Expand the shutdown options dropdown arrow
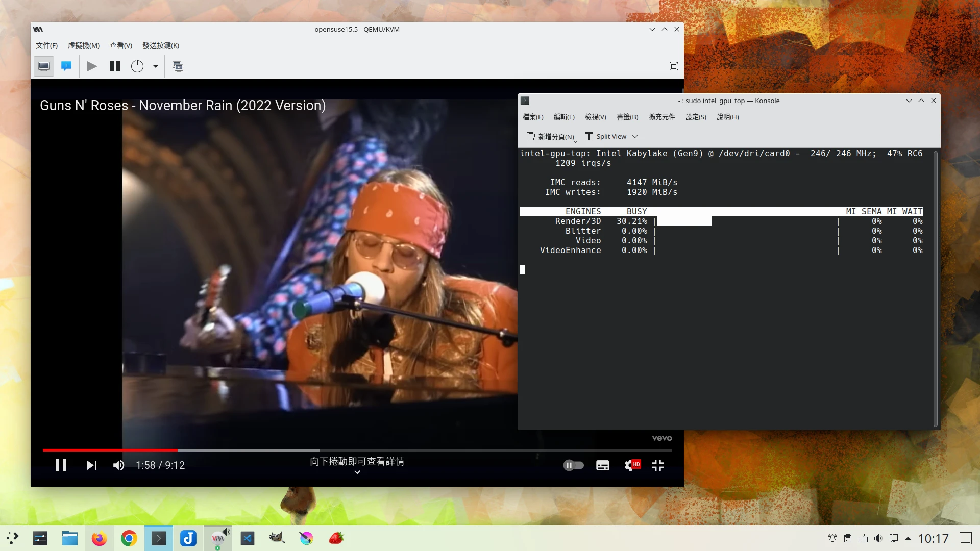This screenshot has width=980, height=551. tap(156, 66)
